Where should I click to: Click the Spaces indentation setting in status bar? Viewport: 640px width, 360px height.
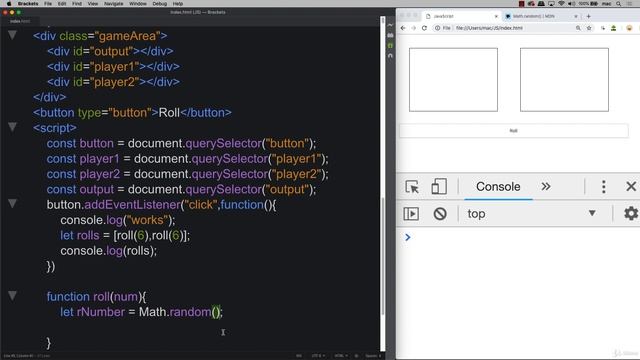coord(372,356)
